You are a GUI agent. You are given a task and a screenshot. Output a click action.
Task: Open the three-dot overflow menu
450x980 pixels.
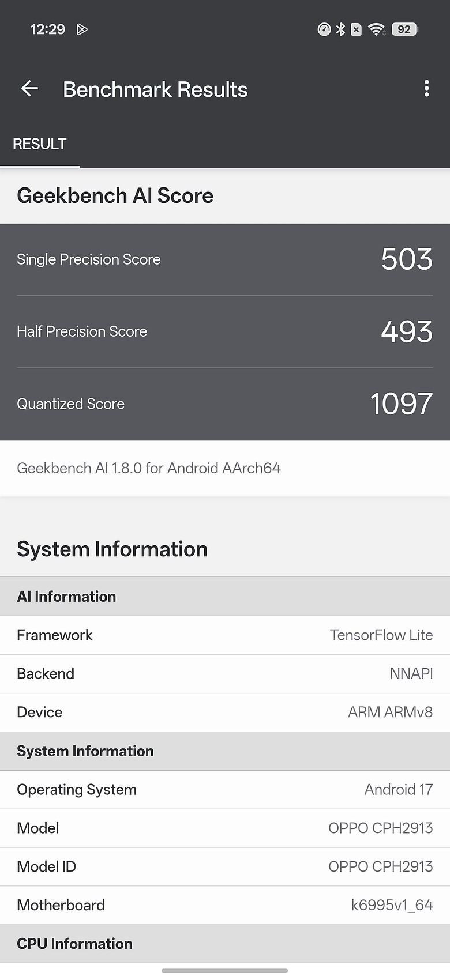pos(426,88)
